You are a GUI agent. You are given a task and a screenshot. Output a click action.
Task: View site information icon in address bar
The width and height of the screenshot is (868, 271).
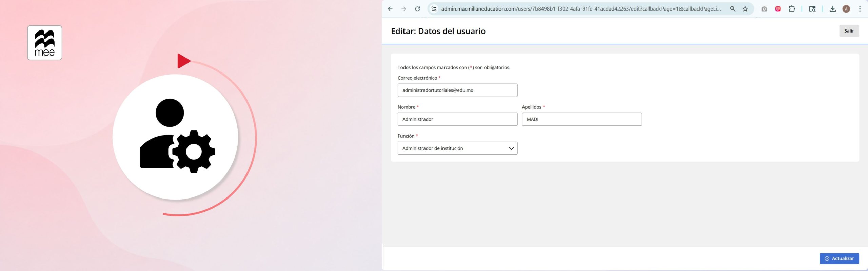434,9
